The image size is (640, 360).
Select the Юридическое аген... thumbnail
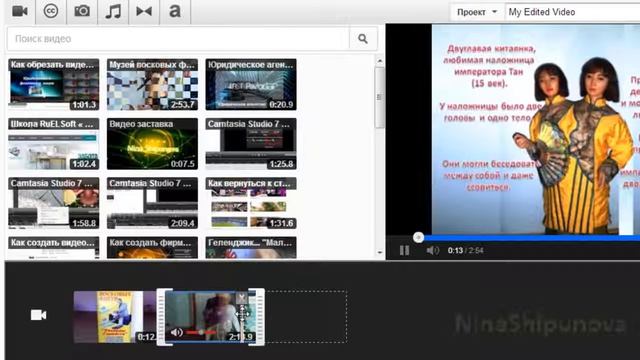[251, 84]
